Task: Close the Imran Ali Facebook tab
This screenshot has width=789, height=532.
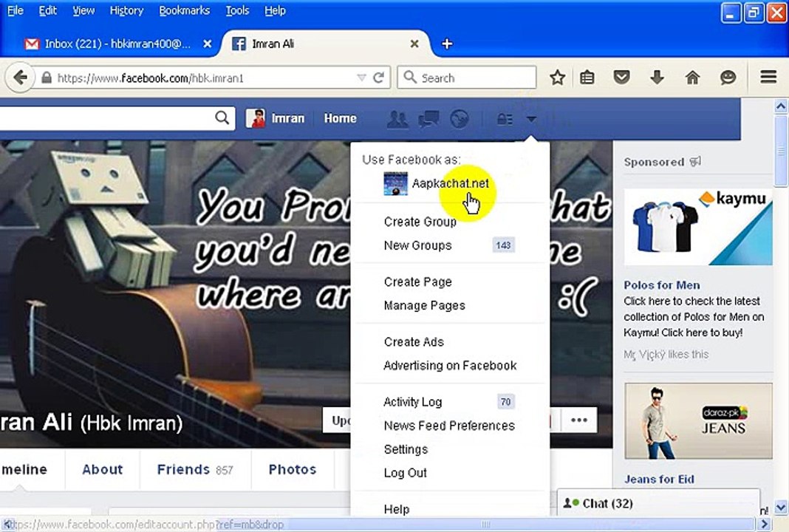Action: [414, 44]
